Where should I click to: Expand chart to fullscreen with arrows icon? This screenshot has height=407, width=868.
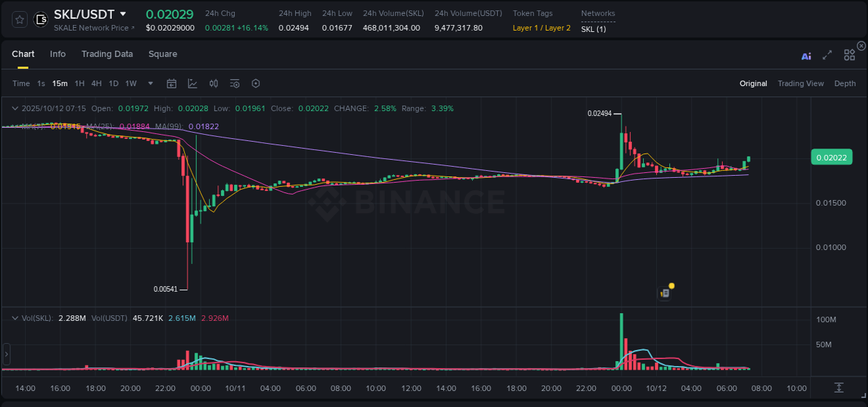pos(828,55)
